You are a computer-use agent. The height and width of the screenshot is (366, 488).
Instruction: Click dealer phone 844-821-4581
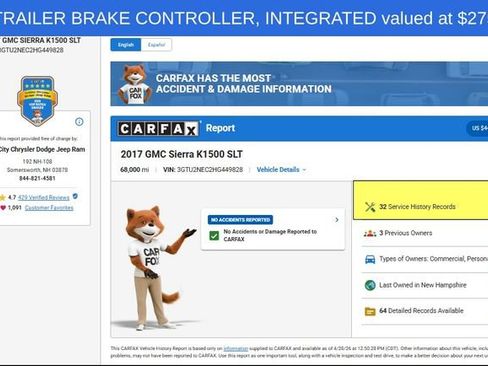tap(37, 178)
